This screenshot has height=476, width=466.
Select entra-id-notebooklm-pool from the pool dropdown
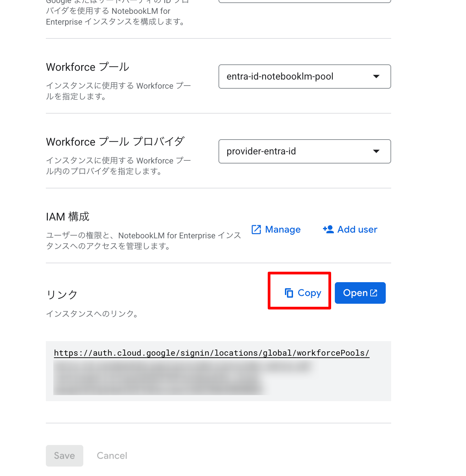pos(280,77)
